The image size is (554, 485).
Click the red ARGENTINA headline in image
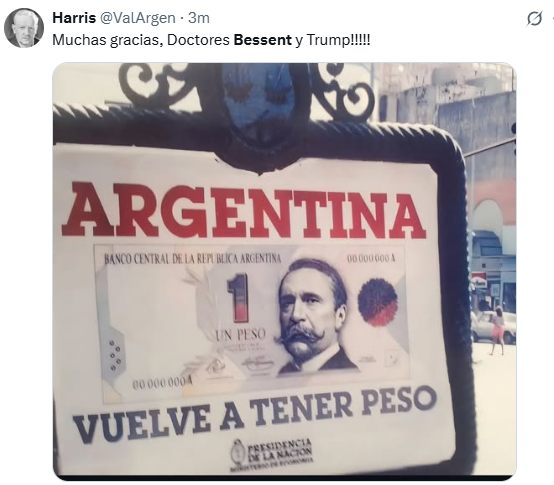(x=244, y=210)
